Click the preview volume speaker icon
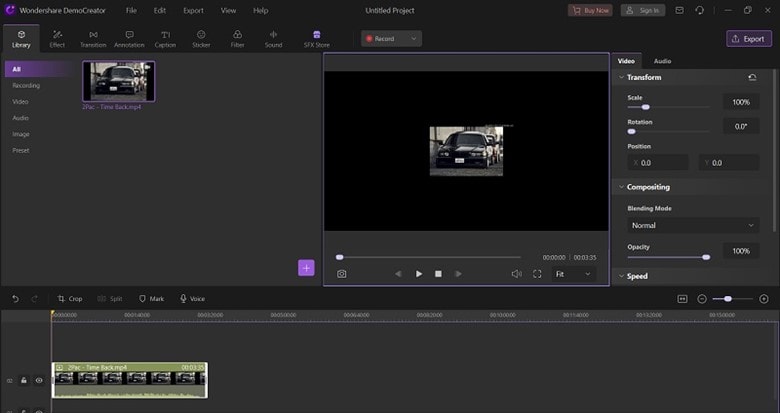 tap(517, 274)
